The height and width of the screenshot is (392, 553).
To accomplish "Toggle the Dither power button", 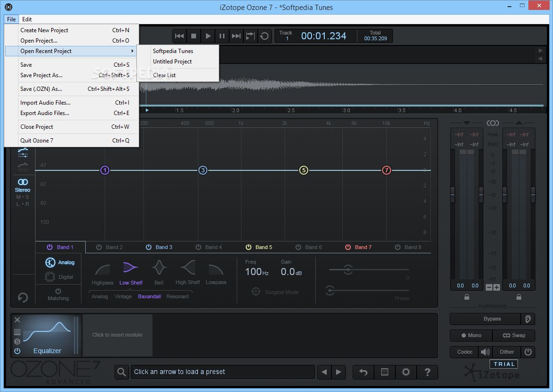I will pyautogui.click(x=528, y=352).
